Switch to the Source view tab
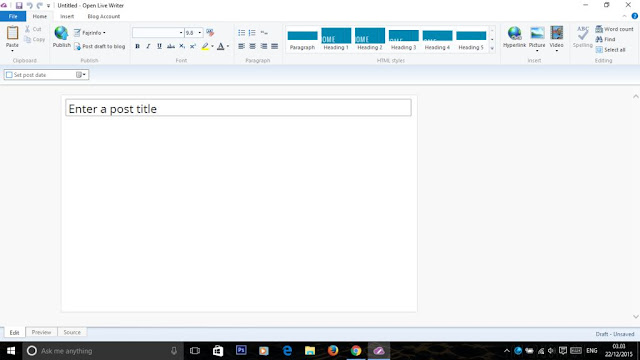The image size is (640, 360). pyautogui.click(x=72, y=332)
